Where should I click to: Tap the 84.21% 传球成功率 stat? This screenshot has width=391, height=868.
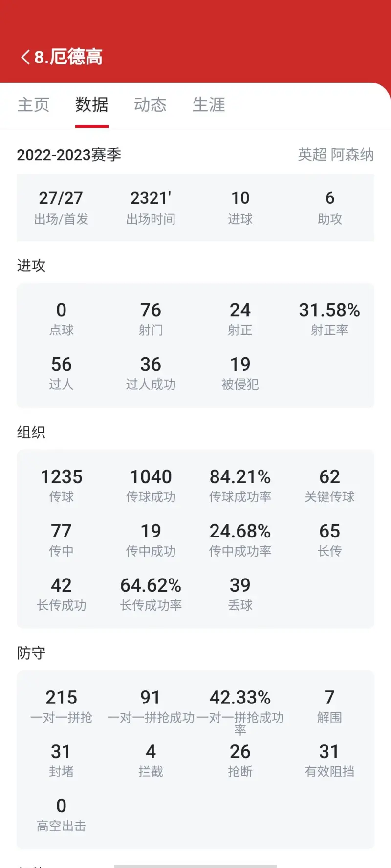(x=240, y=486)
